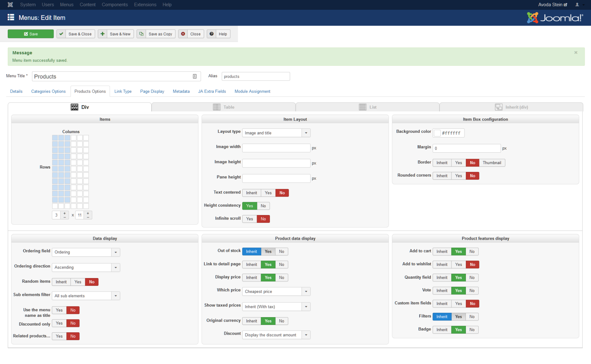The image size is (591, 364).
Task: Open the Which price dropdown
Action: pos(306,292)
